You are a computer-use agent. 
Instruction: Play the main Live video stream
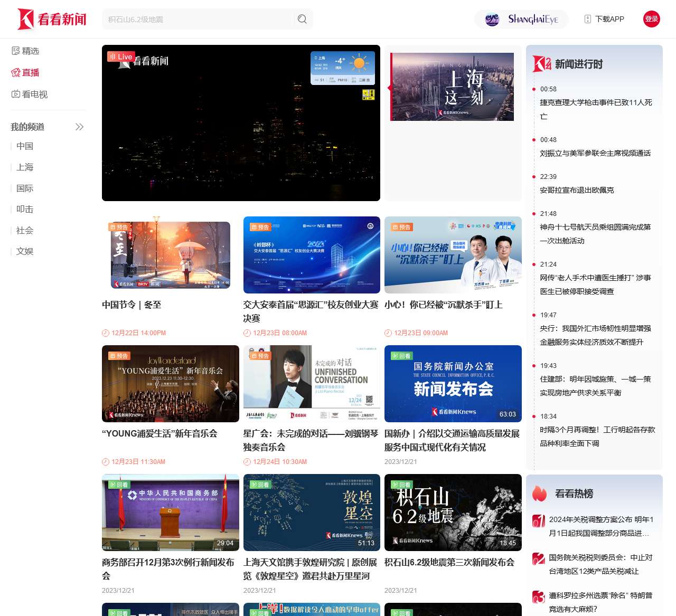point(241,123)
